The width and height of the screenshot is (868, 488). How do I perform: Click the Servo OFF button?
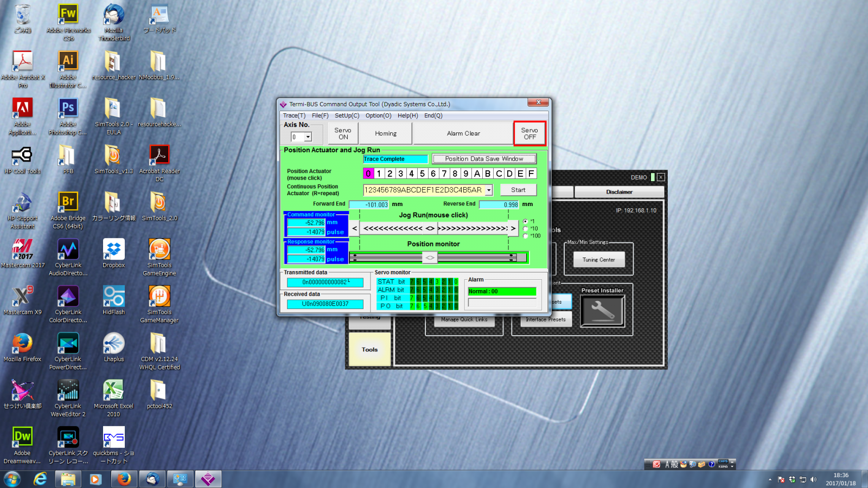(529, 133)
